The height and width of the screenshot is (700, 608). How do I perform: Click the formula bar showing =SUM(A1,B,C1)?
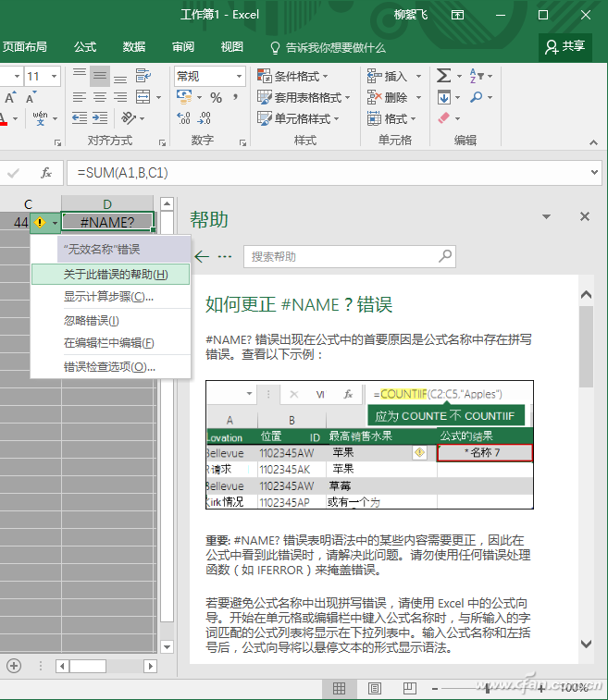click(333, 173)
